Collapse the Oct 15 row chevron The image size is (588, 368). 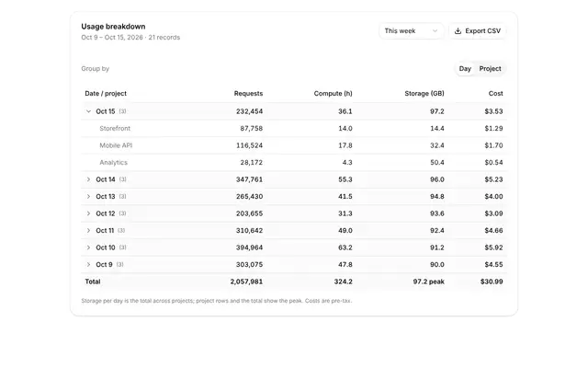pos(88,111)
